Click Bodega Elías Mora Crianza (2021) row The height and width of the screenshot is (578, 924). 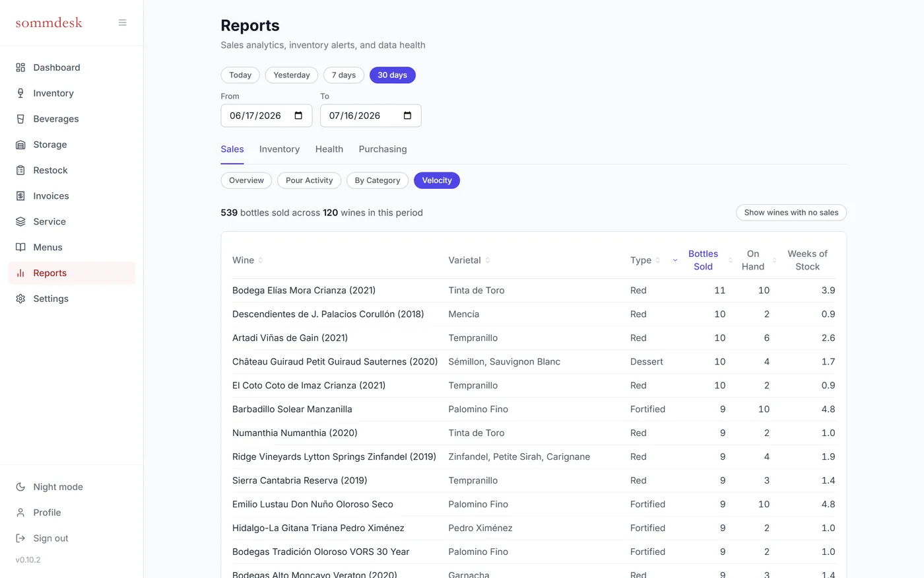[533, 291]
